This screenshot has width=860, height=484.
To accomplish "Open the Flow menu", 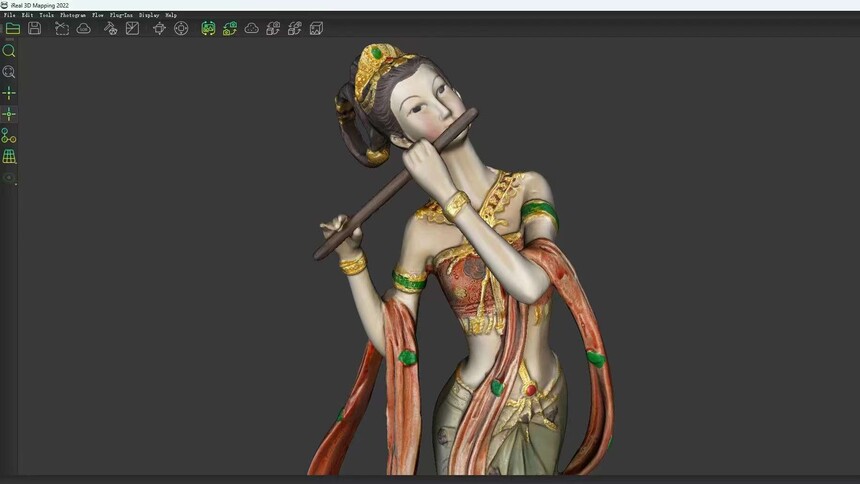I will click(98, 15).
